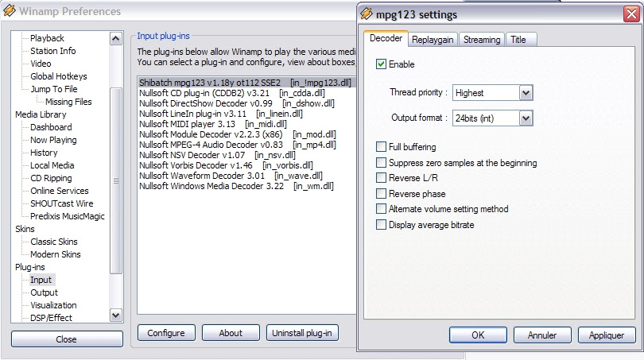Select the Plug-ins category
Screen dimensions: 644x360
point(30,267)
